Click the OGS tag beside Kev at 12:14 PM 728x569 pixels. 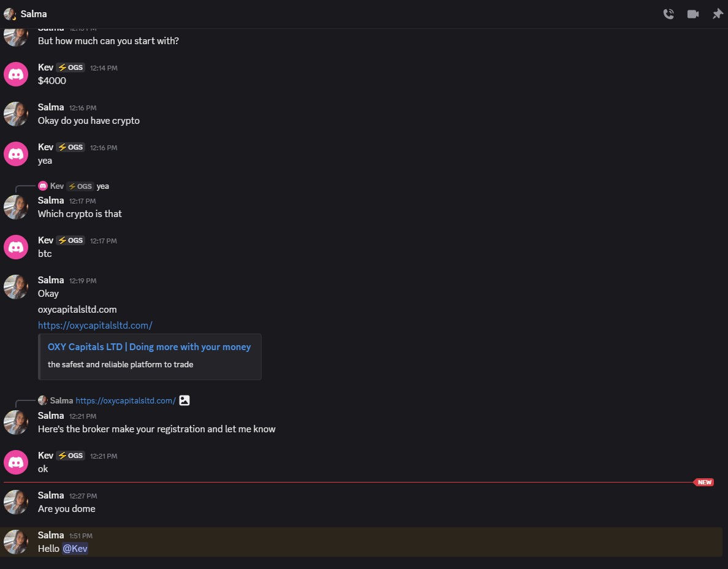pos(71,67)
